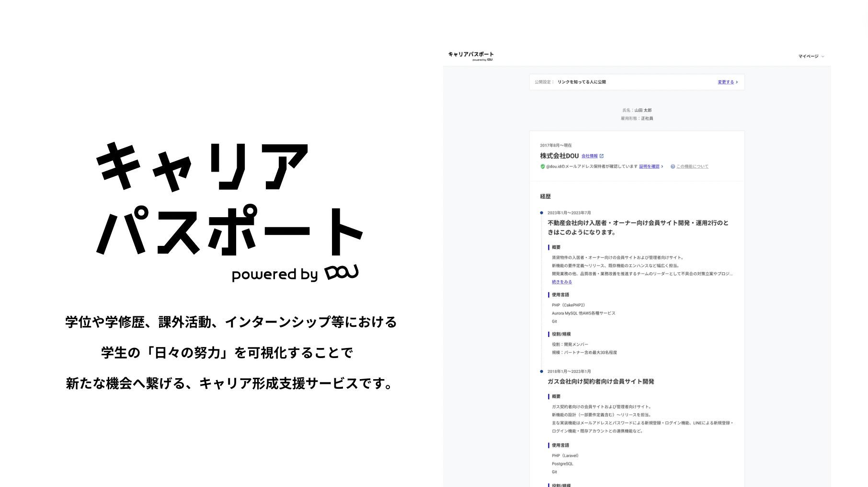Screen dimensions: 868x487
Task: Click the project title ガス会社向け契約者向け会員サイト開発
Action: pyautogui.click(x=601, y=382)
